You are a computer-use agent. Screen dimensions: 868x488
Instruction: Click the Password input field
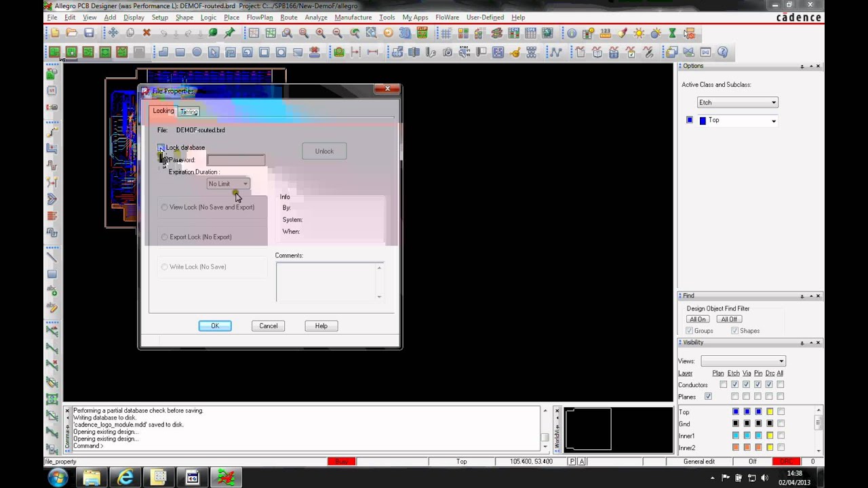[x=236, y=160]
